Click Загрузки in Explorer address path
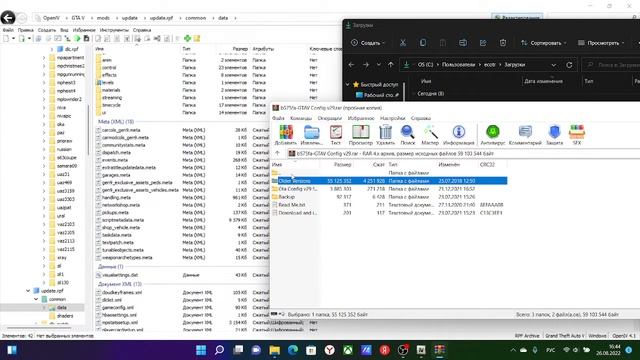 click(514, 65)
